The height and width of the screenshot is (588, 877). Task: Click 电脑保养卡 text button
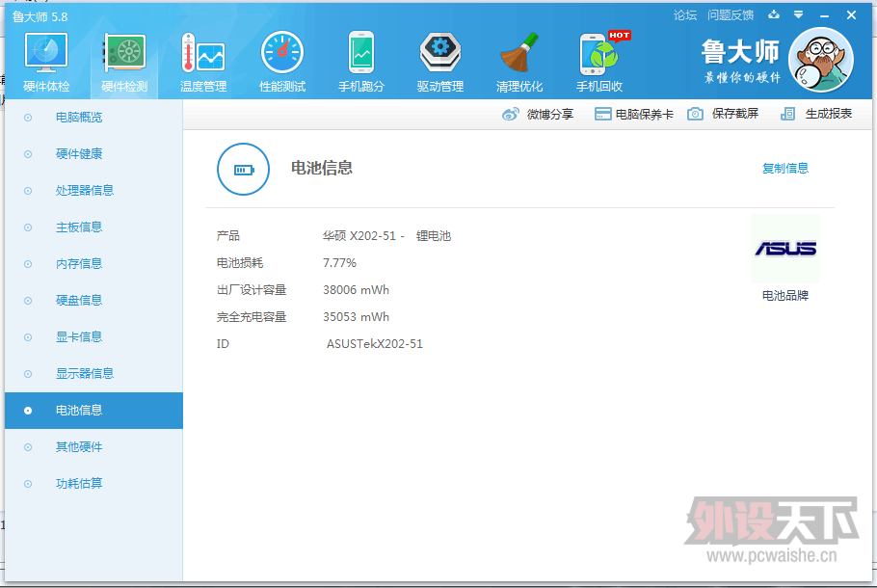coord(645,114)
